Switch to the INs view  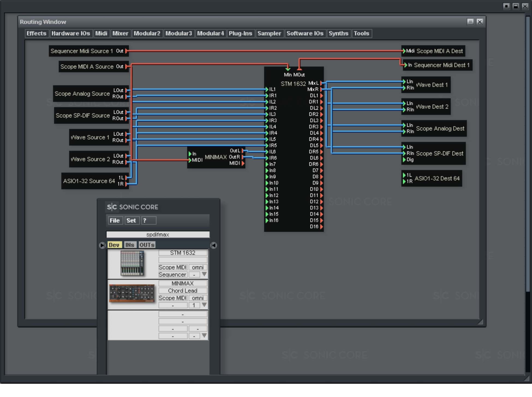point(130,245)
